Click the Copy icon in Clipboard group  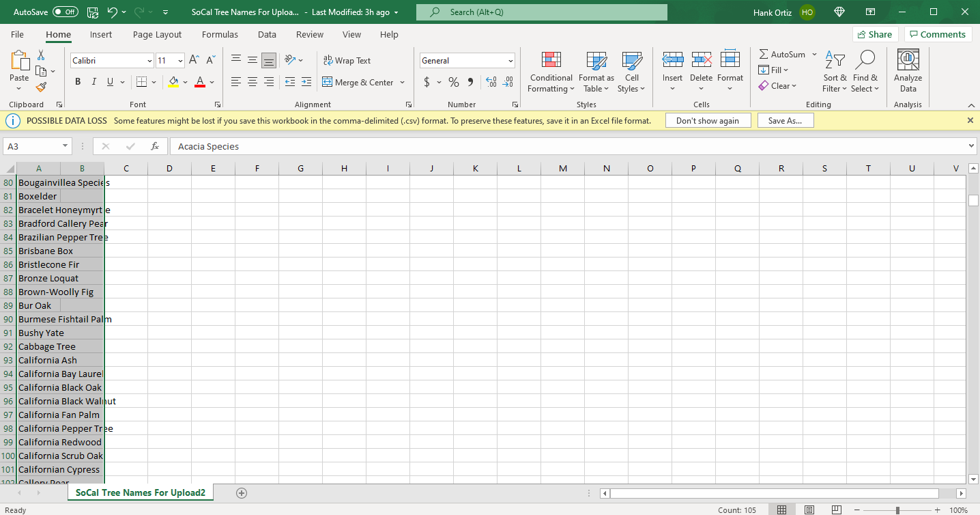40,71
